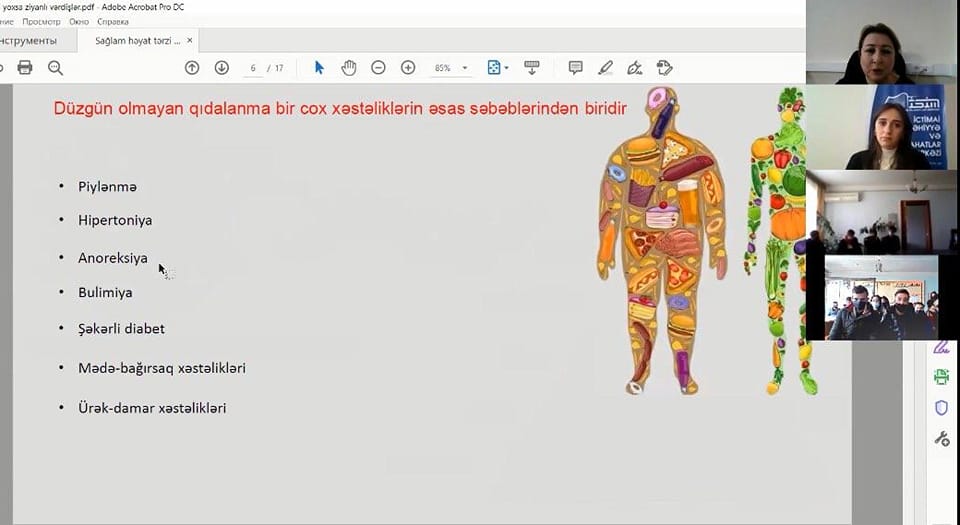Click the Fit page view icon
This screenshot has height=525, width=960.
click(x=493, y=67)
